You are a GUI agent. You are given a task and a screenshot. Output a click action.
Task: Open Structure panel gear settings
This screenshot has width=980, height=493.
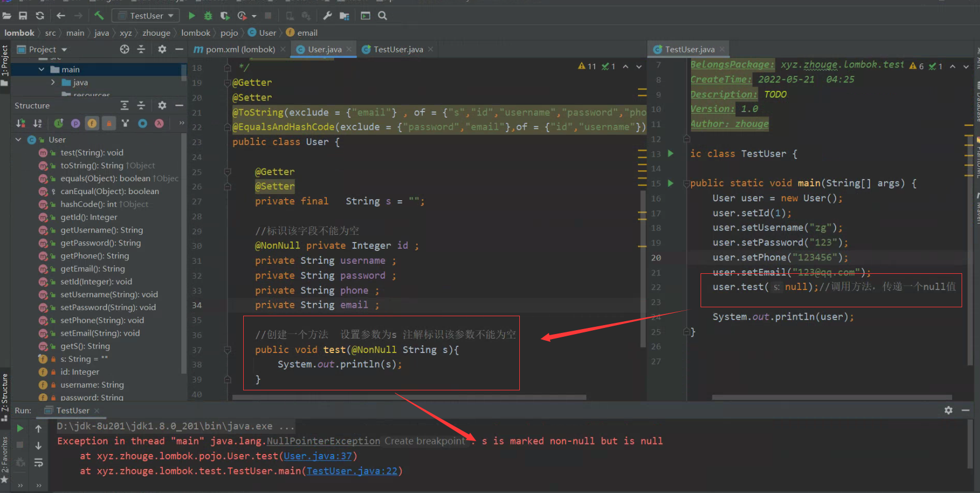(x=162, y=105)
